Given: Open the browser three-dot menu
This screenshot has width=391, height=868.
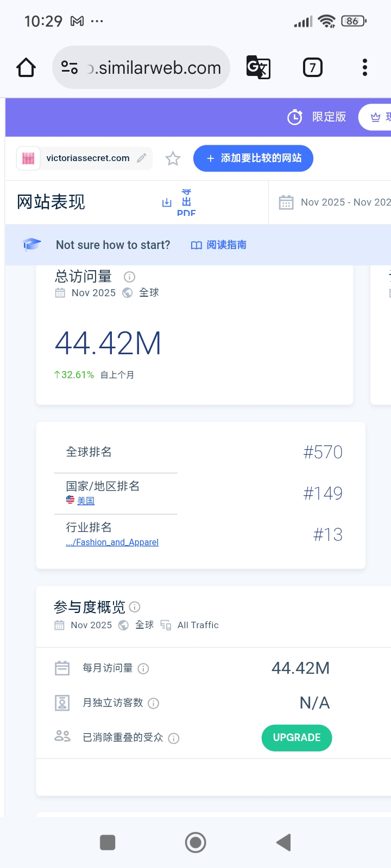Looking at the screenshot, I should 365,68.
